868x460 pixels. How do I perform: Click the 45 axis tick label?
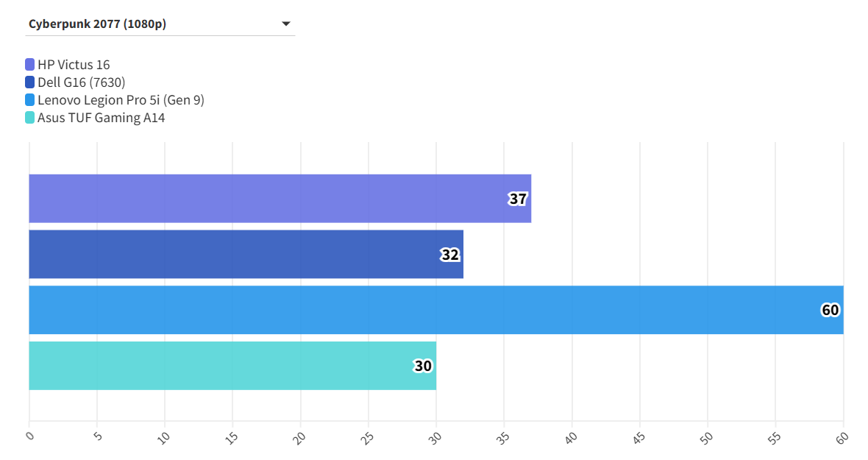point(638,438)
